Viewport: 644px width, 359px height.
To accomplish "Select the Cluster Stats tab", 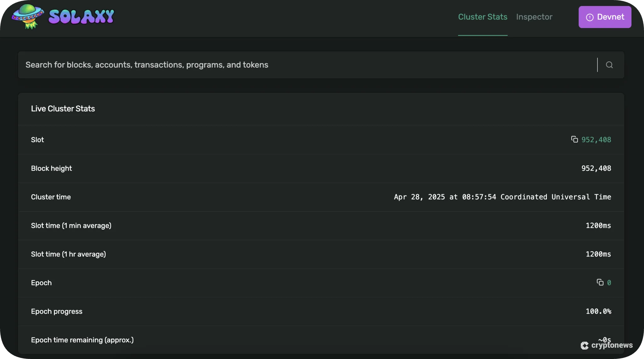I will point(483,17).
